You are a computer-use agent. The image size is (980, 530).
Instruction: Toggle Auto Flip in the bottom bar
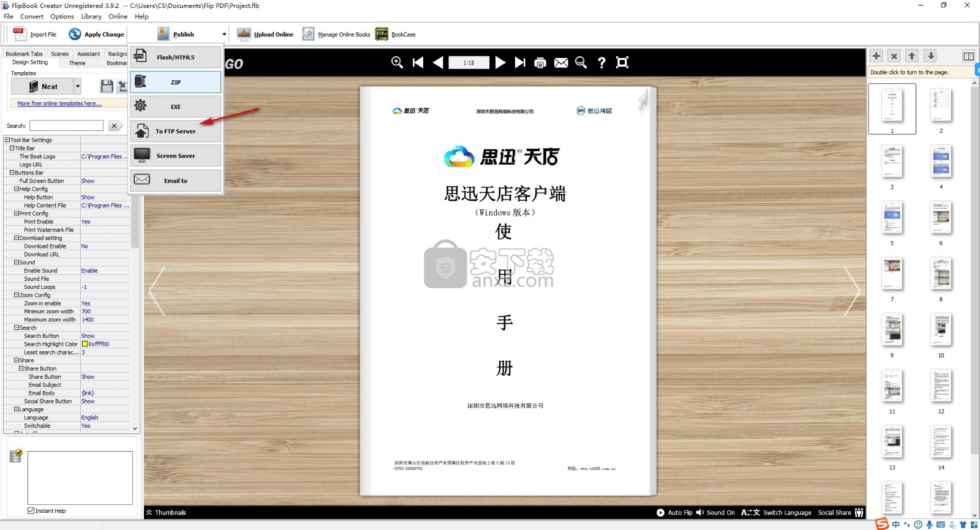click(674, 513)
